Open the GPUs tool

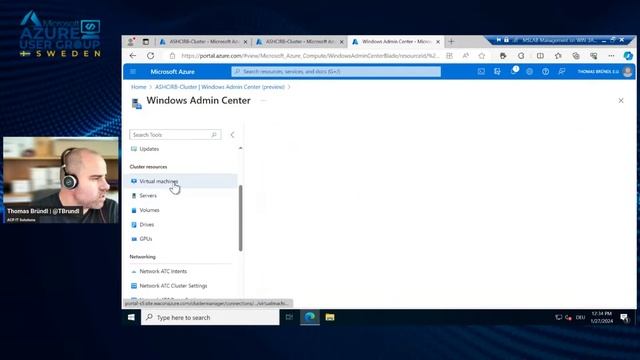(145, 239)
